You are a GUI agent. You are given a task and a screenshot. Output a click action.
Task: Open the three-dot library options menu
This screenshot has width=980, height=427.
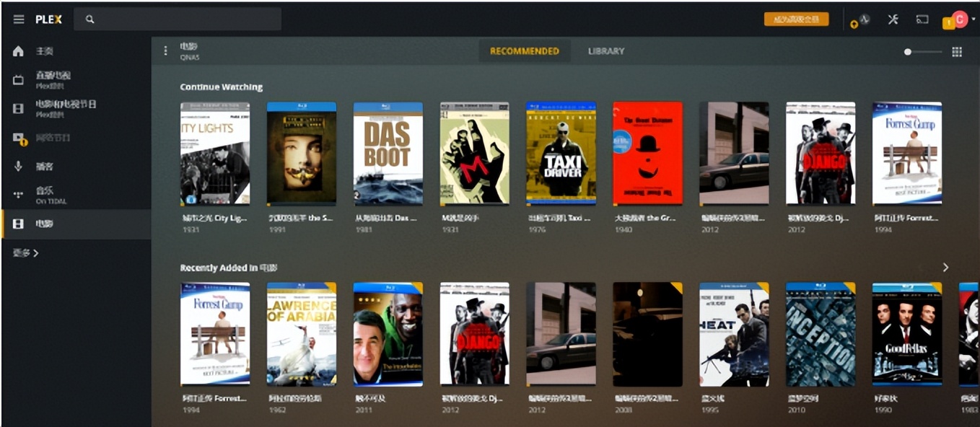[x=165, y=51]
